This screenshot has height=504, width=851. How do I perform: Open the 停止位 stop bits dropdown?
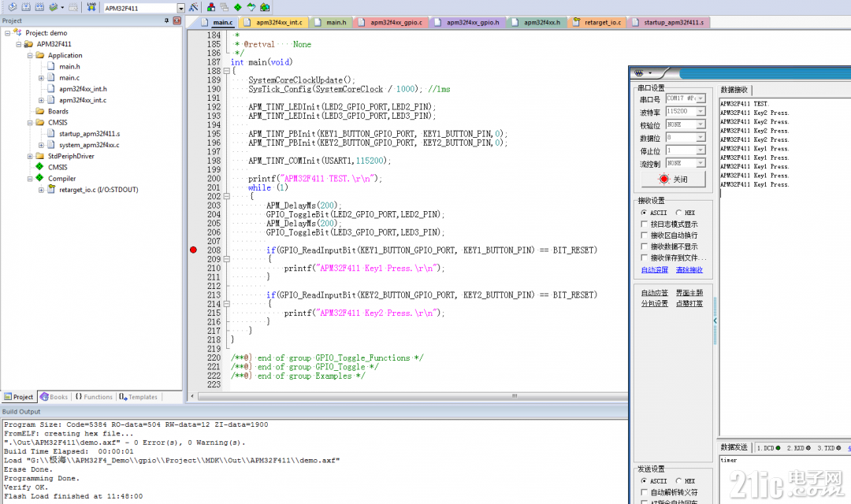click(x=700, y=150)
